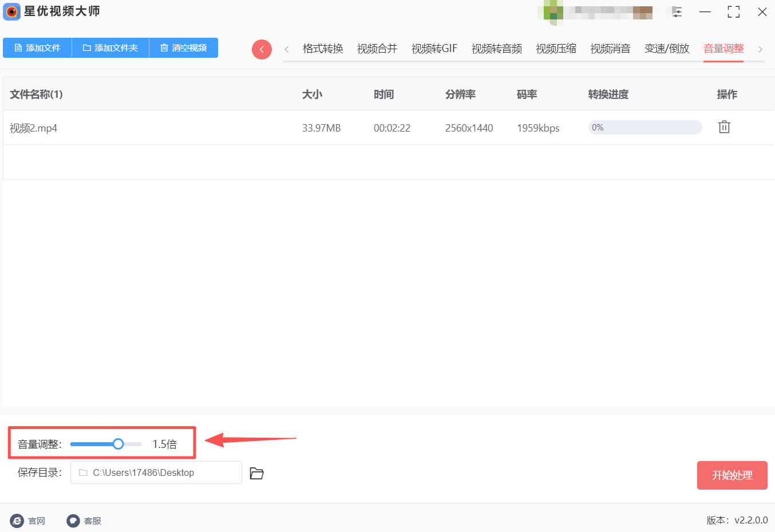
Task: Switch to the 格式转换 tab
Action: pyautogui.click(x=323, y=49)
